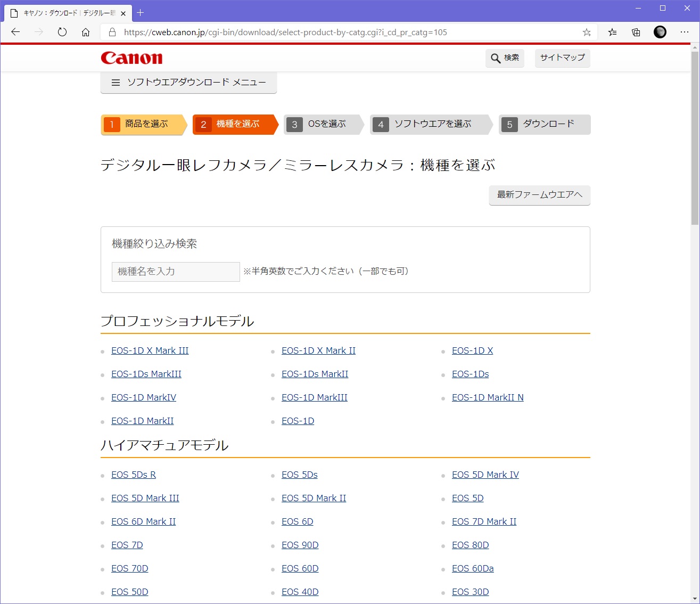The image size is (700, 604).
Task: Open the EOS-1D X Mark III link
Action: coord(150,350)
